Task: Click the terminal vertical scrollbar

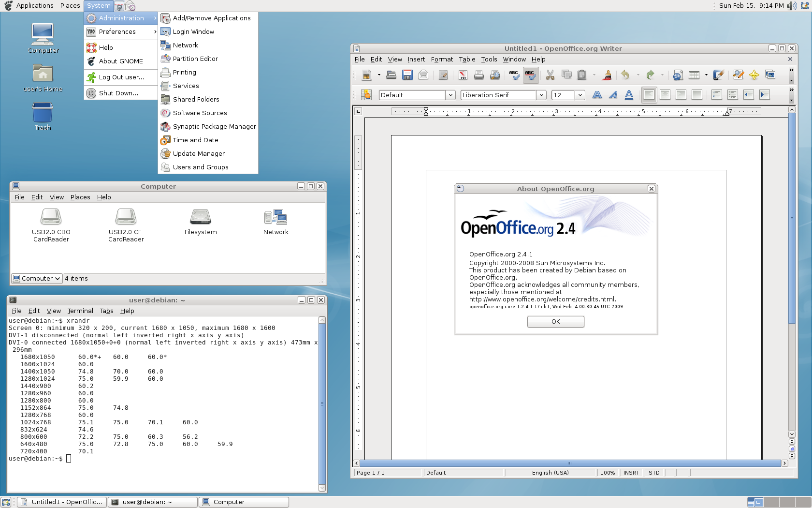Action: tap(322, 404)
